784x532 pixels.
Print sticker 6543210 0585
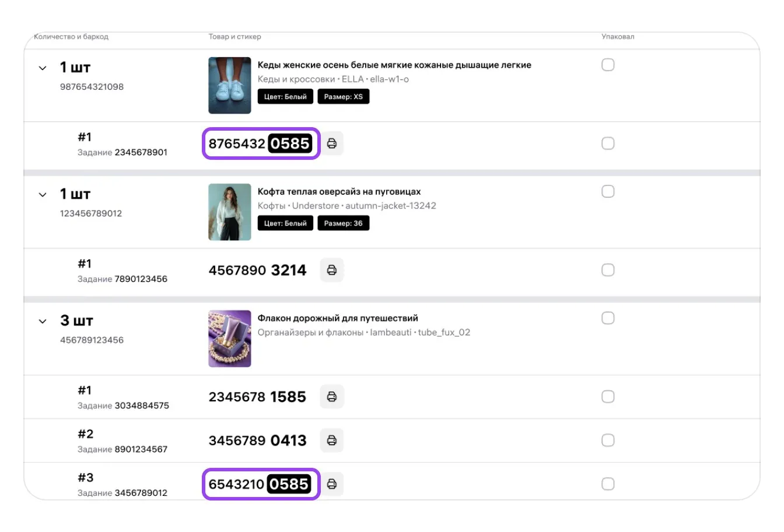point(332,484)
